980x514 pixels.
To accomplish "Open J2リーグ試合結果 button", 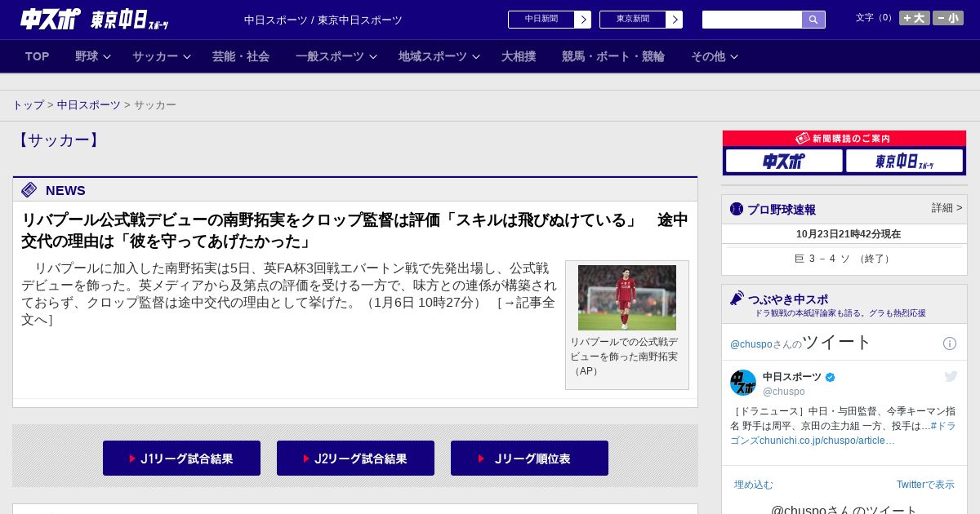I will [x=355, y=459].
